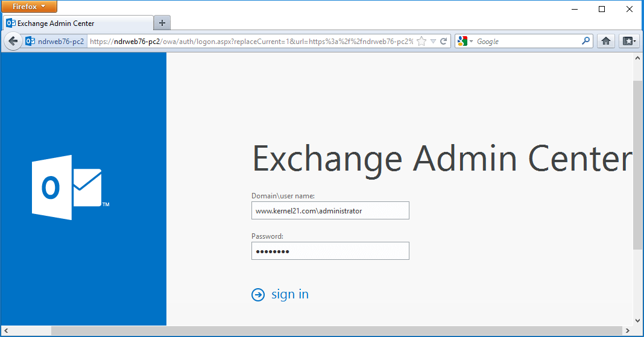Click the horizontal scrollbar left arrow
The width and height of the screenshot is (644, 337).
click(6, 330)
